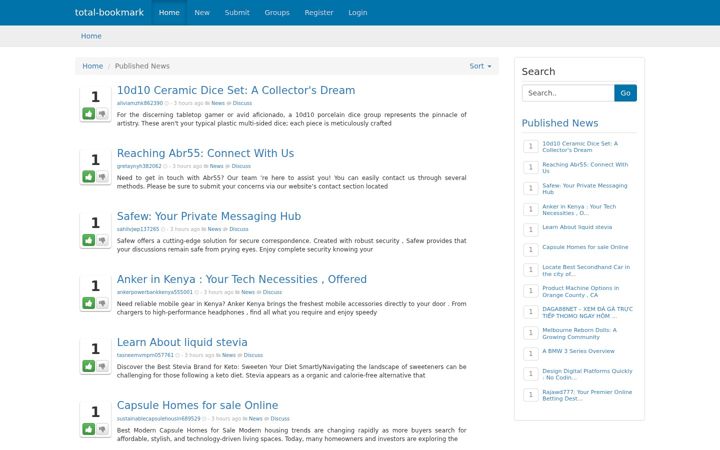Image resolution: width=720 pixels, height=450 pixels.
Task: Click Discuss under 10d10 Ceramic Dice post
Action: click(242, 103)
